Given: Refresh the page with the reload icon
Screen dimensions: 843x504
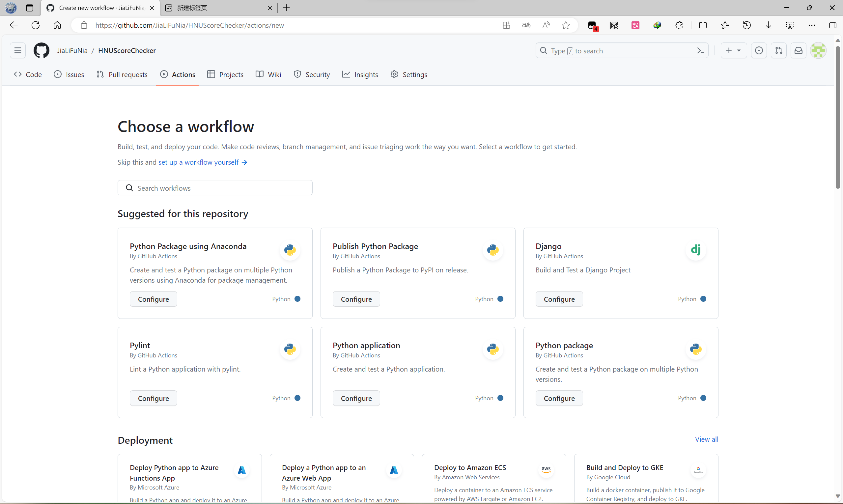Looking at the screenshot, I should (35, 25).
